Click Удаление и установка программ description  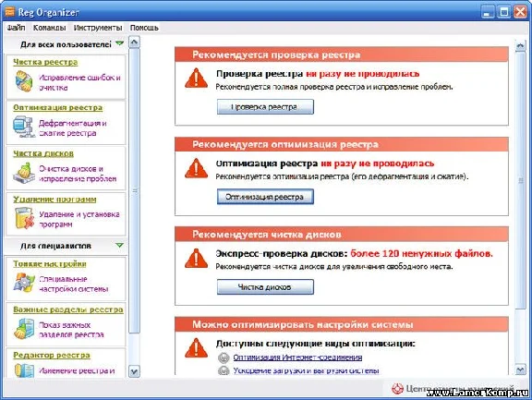[79, 219]
